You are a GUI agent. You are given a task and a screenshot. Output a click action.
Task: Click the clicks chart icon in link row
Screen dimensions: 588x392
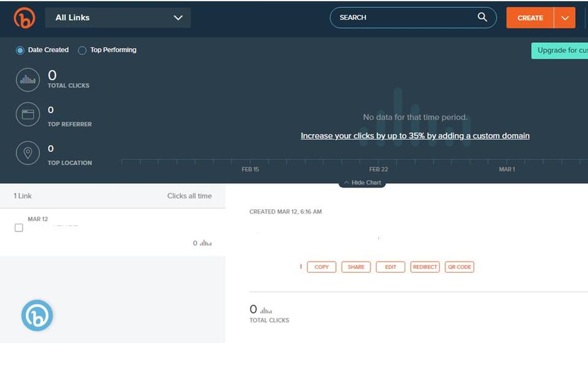(206, 243)
